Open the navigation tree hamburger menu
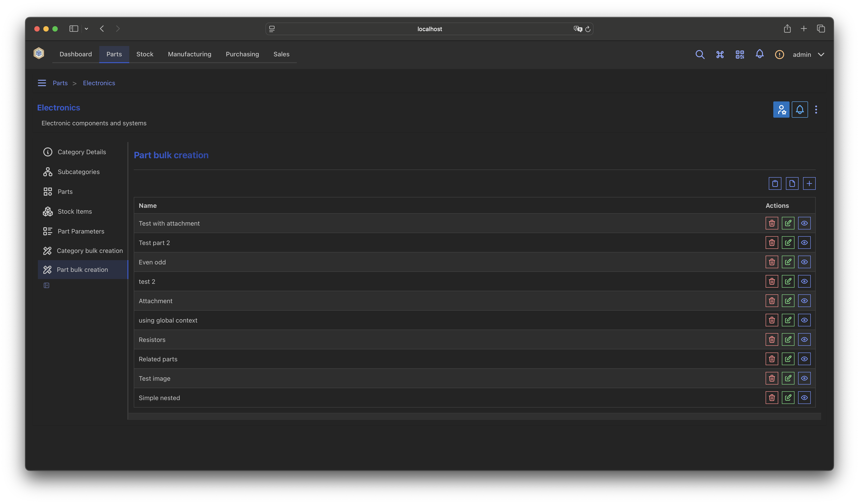 (42, 83)
